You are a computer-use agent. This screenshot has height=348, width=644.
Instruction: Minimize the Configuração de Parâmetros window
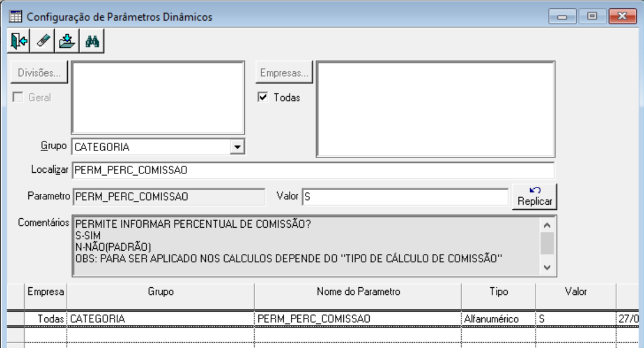tap(562, 17)
